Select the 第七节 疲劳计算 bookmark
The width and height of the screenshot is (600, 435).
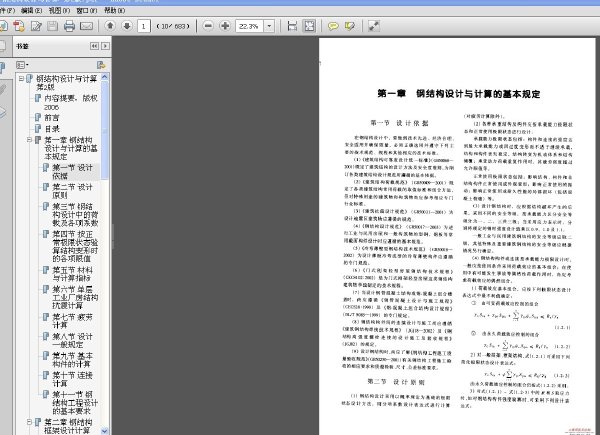[73, 321]
